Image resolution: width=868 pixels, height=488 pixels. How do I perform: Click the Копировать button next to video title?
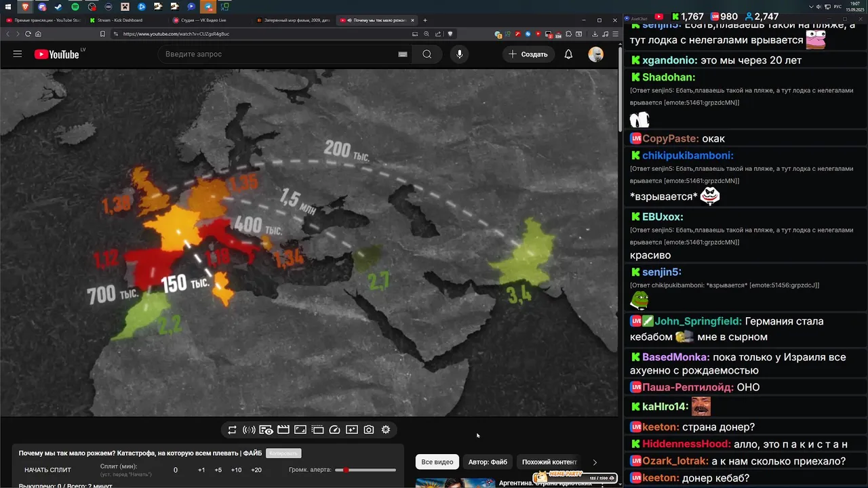283,453
